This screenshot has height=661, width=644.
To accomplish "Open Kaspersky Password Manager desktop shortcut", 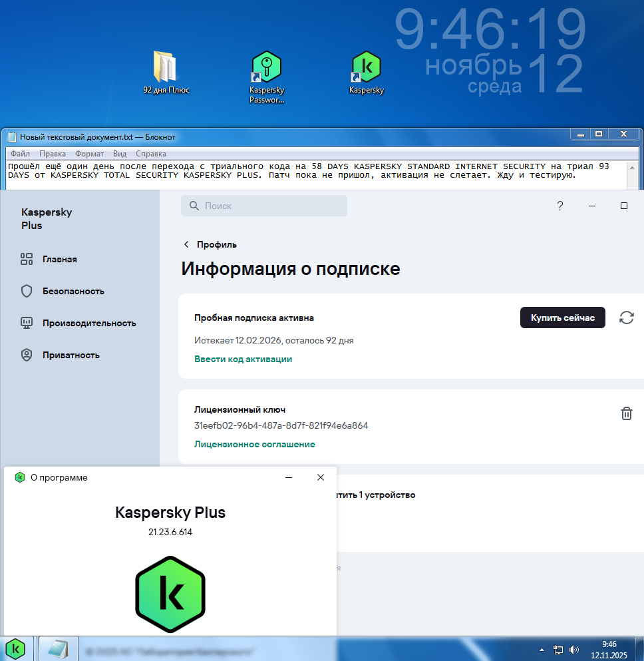I will click(x=267, y=77).
